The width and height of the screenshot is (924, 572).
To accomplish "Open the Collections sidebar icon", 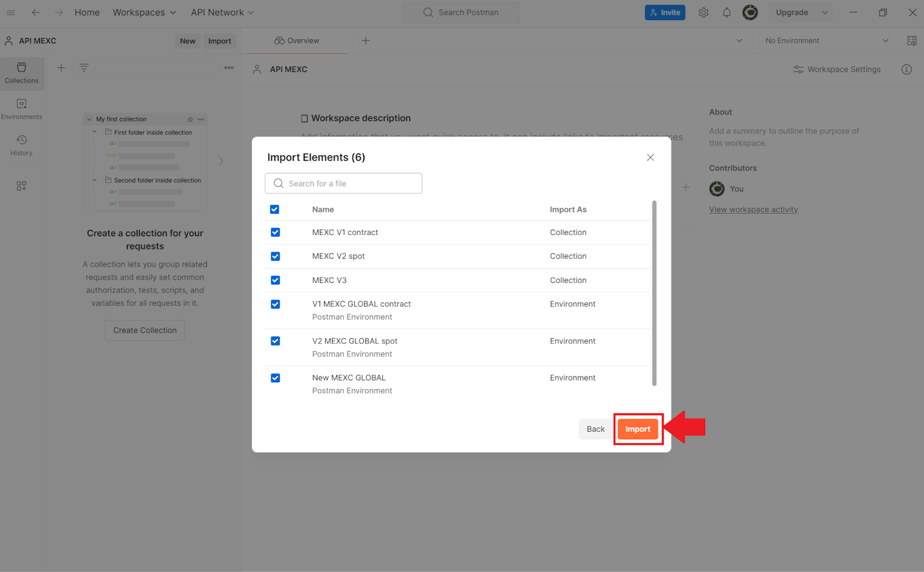I will pyautogui.click(x=22, y=73).
